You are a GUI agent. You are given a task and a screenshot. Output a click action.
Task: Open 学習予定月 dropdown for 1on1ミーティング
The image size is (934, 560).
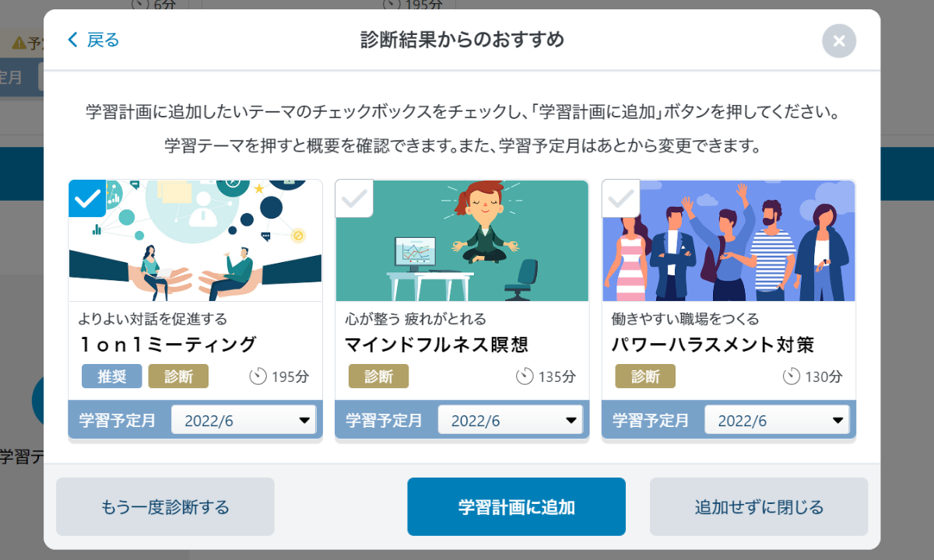(244, 420)
